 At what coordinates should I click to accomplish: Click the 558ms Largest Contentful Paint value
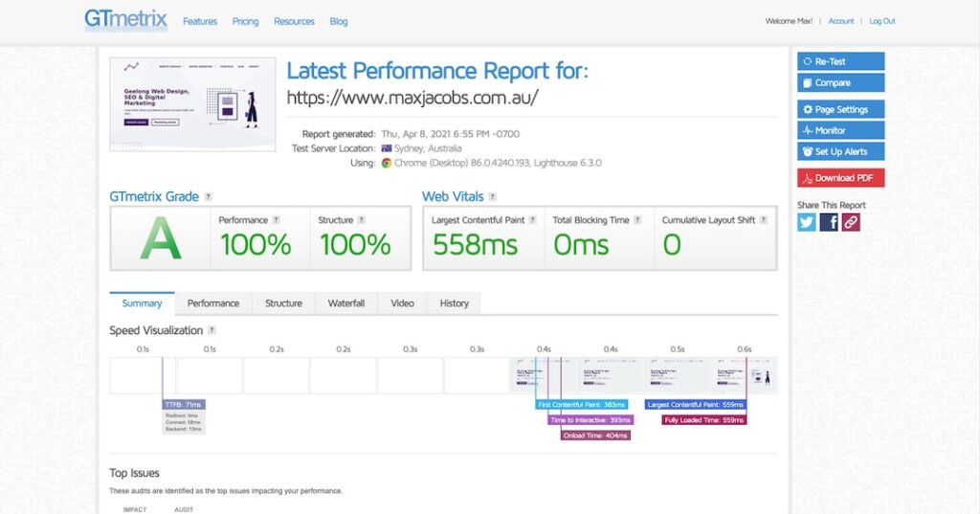[475, 244]
